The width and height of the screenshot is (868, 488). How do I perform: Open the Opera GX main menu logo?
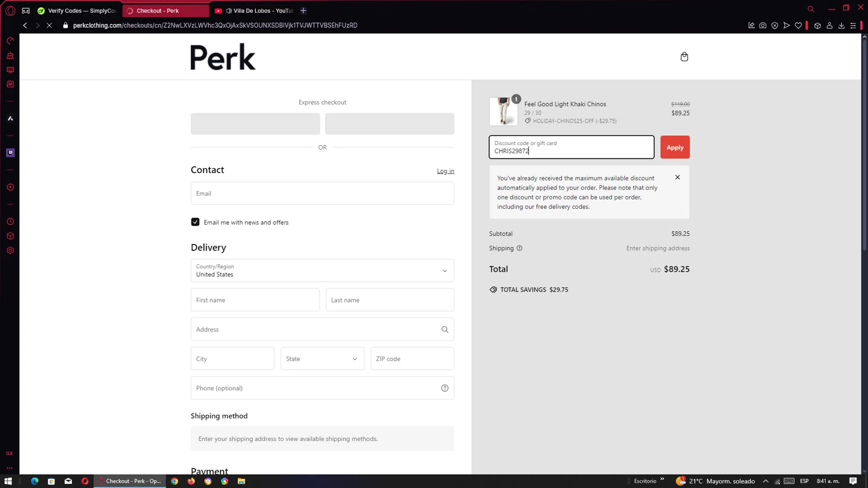pos(10,10)
